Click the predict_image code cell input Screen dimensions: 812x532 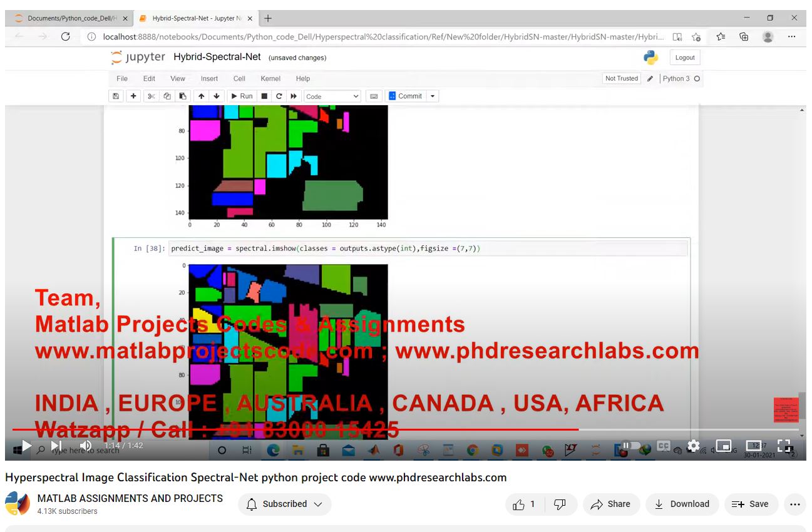(428, 248)
